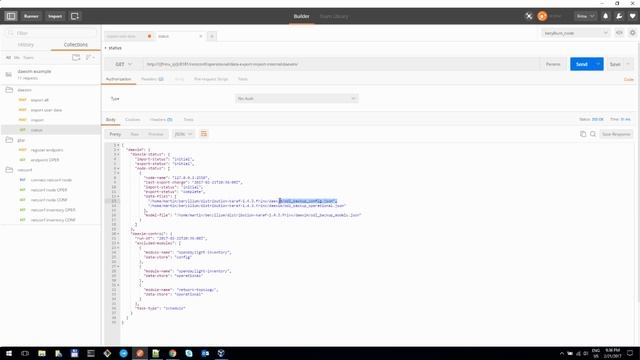Open the 'netconf node OPER' request
This screenshot has height=360, width=640.
point(49,190)
